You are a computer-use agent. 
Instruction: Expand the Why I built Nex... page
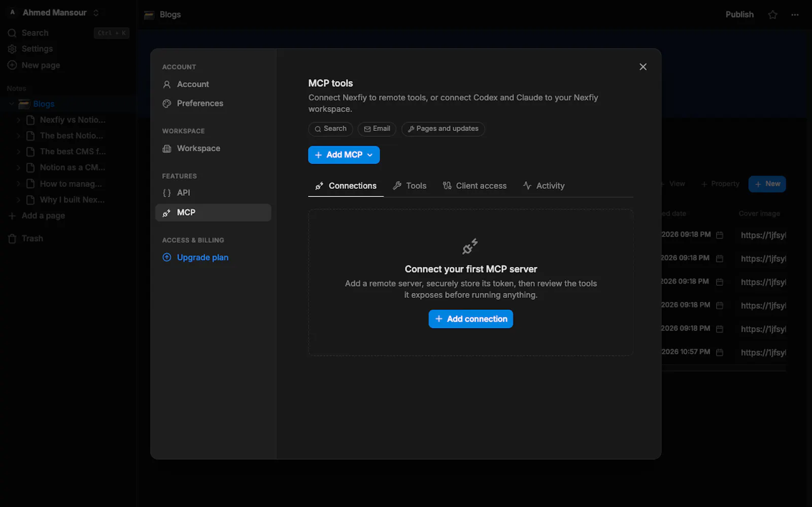(x=18, y=200)
